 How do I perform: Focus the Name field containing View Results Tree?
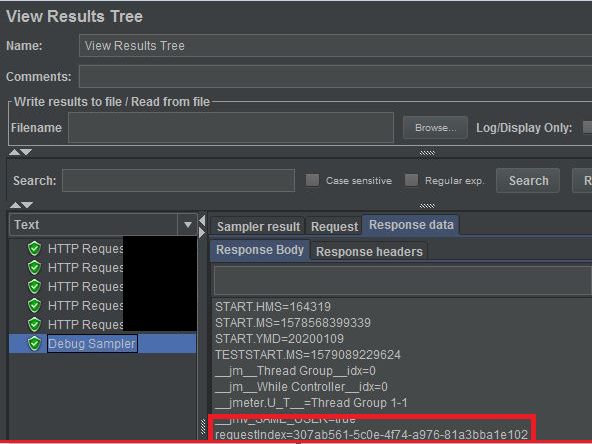coord(335,46)
